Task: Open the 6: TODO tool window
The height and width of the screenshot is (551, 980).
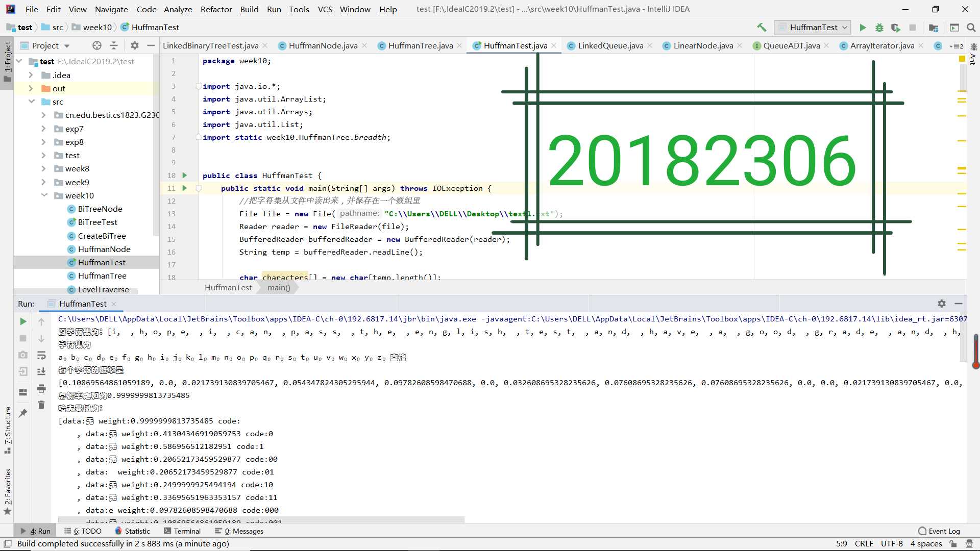Action: point(83,531)
